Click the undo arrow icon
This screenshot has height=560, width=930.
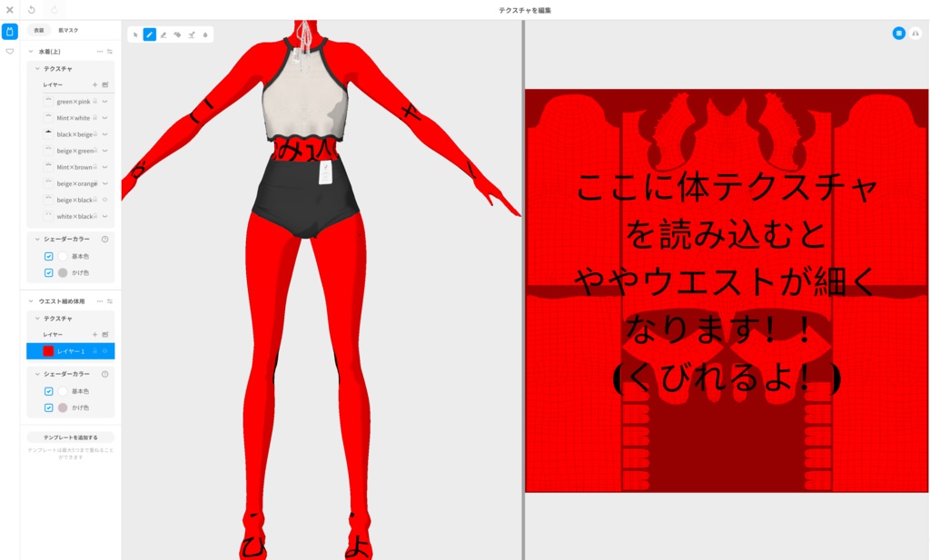tap(32, 9)
